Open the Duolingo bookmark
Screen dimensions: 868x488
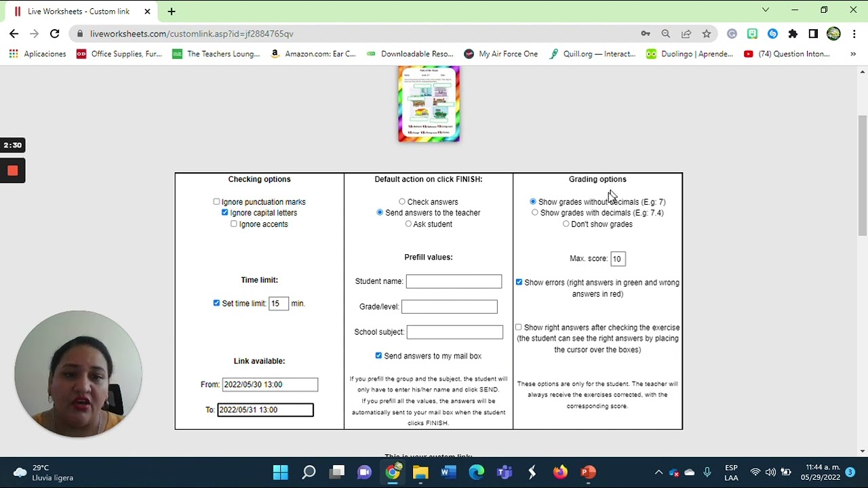(690, 54)
